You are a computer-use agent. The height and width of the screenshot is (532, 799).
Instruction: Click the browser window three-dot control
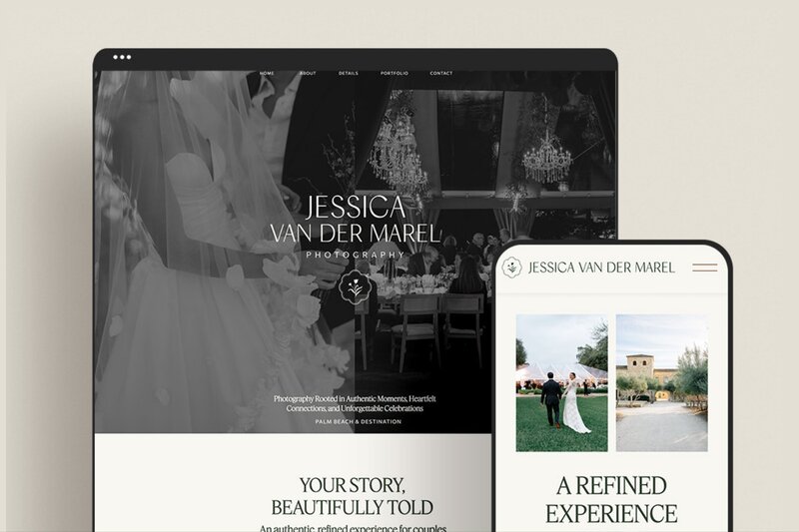pos(122,58)
